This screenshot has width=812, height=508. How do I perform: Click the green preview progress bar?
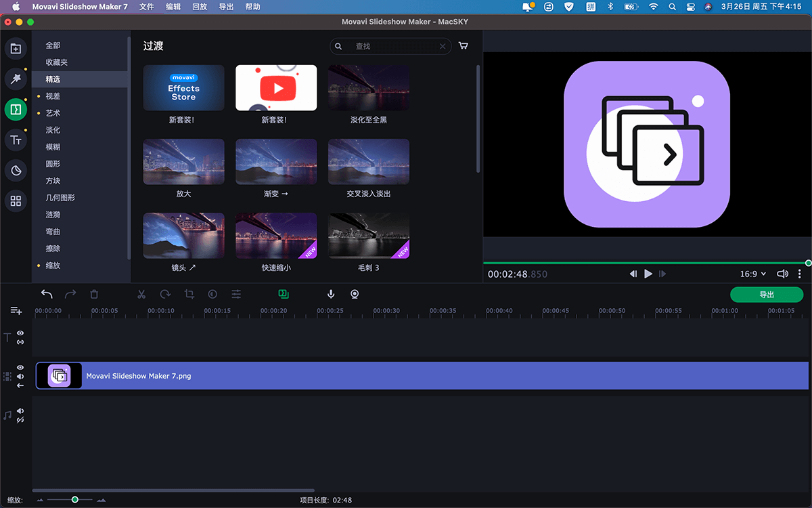(x=646, y=263)
